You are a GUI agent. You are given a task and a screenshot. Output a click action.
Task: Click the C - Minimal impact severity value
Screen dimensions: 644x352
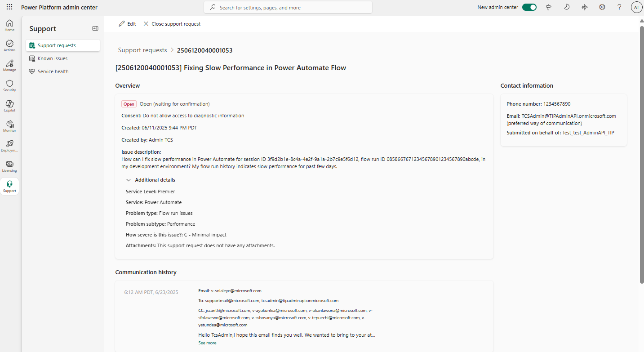click(x=205, y=235)
